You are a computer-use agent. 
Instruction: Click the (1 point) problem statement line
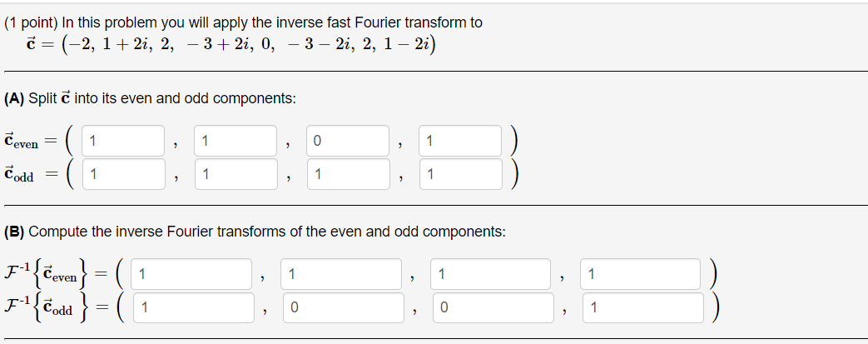(x=243, y=22)
